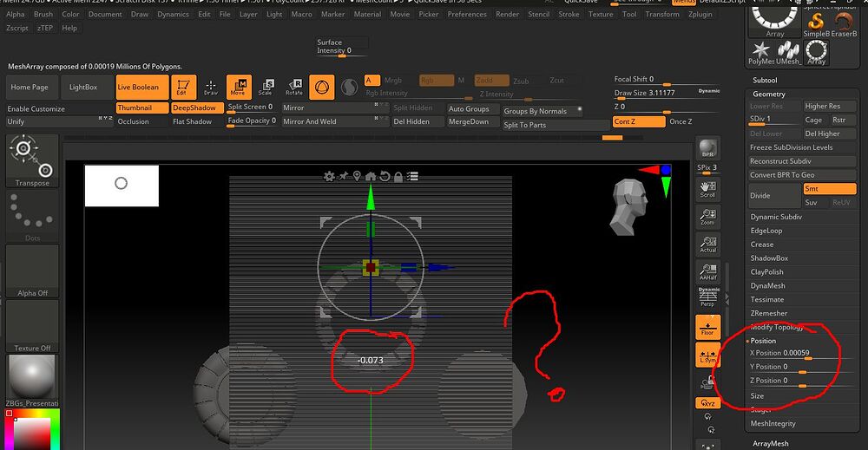Expand the Crease section
The height and width of the screenshot is (450, 868).
[x=762, y=245]
